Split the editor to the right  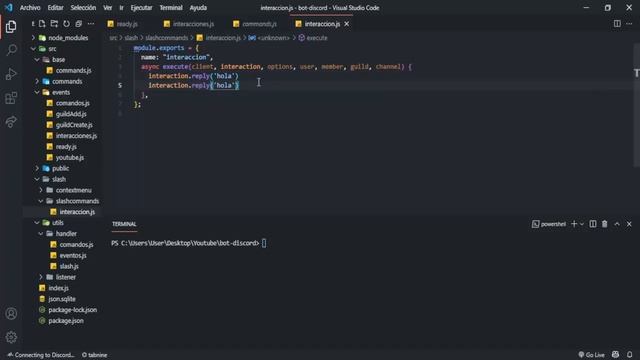pyautogui.click(x=617, y=24)
